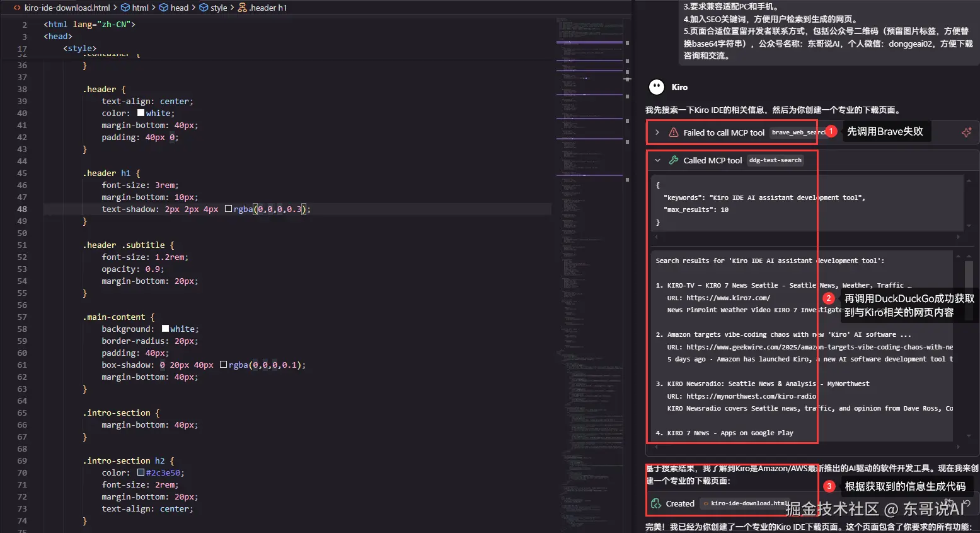Place cursor on ".header {" line
Screen dimensions: 980x533
(104, 89)
